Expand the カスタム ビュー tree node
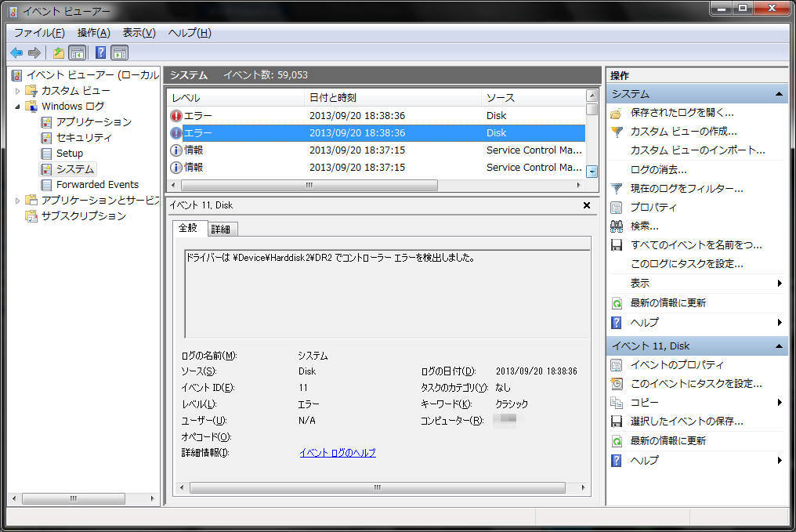 coord(17,91)
